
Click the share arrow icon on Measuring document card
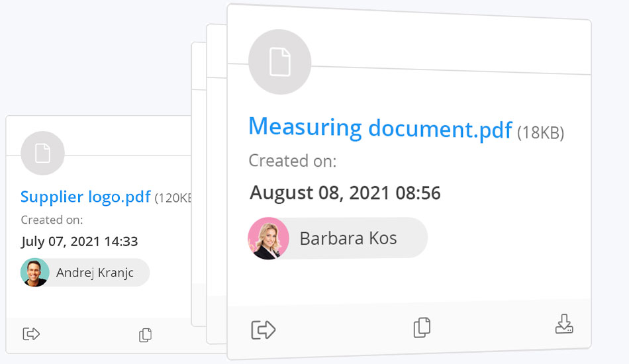pyautogui.click(x=263, y=330)
